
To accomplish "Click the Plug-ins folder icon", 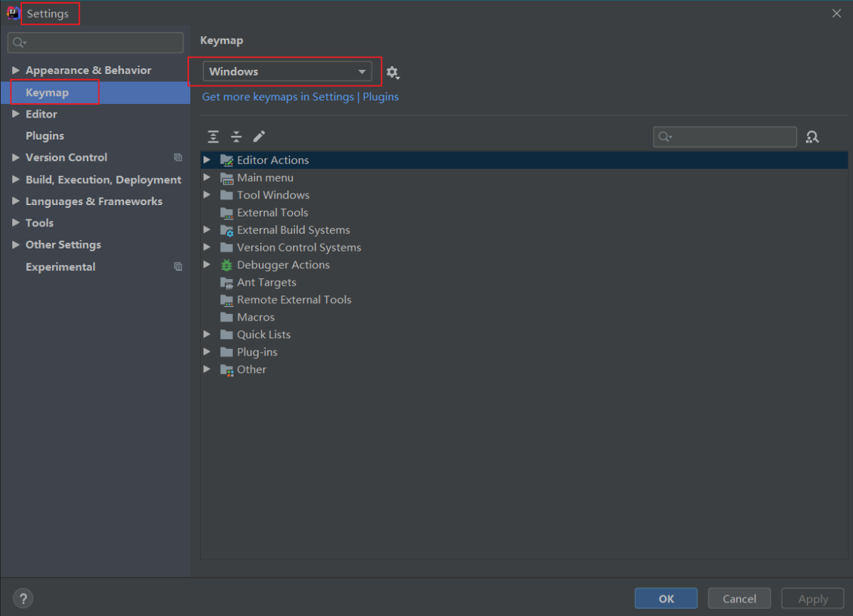I will [x=227, y=352].
